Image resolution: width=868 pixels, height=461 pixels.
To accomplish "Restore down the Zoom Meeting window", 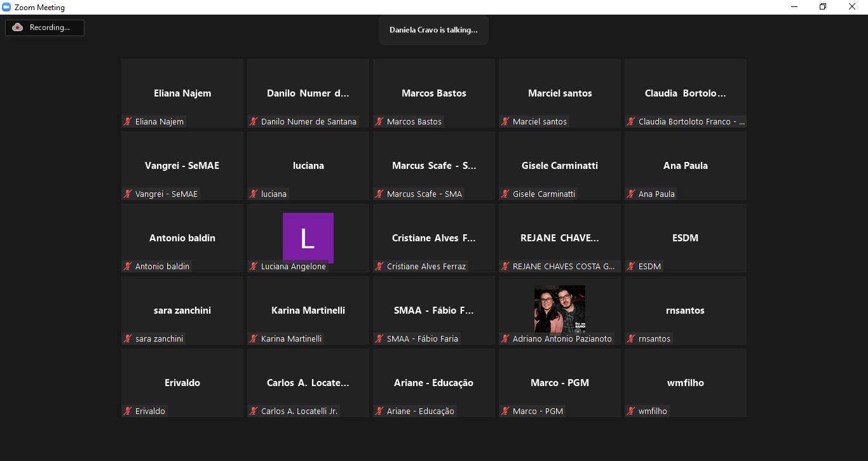I will pyautogui.click(x=823, y=7).
